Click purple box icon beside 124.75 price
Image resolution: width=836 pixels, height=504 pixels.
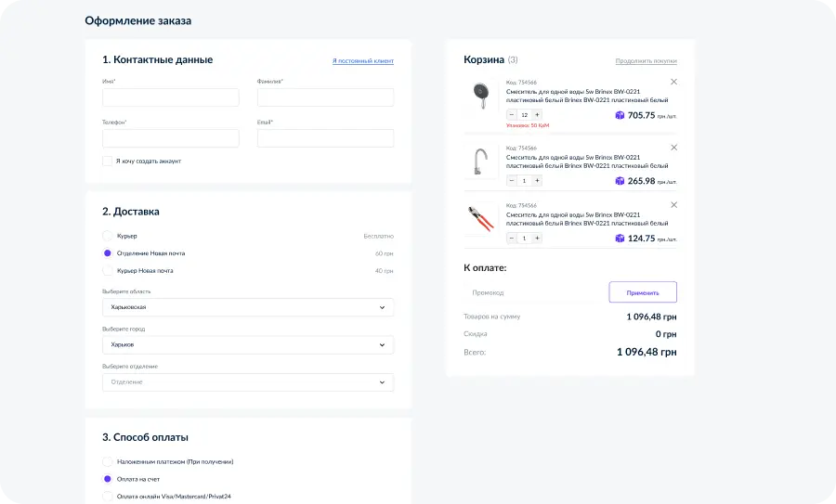[x=620, y=239]
